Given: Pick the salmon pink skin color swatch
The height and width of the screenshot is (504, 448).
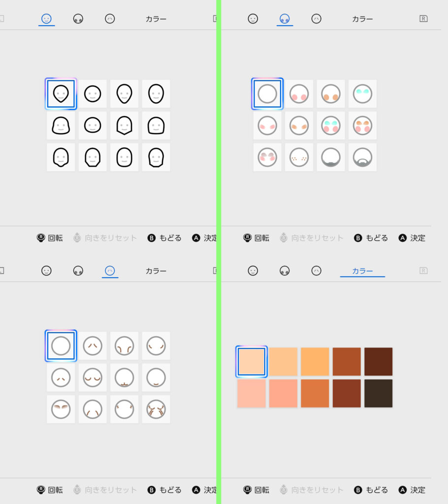Looking at the screenshot, I should click(x=283, y=393).
